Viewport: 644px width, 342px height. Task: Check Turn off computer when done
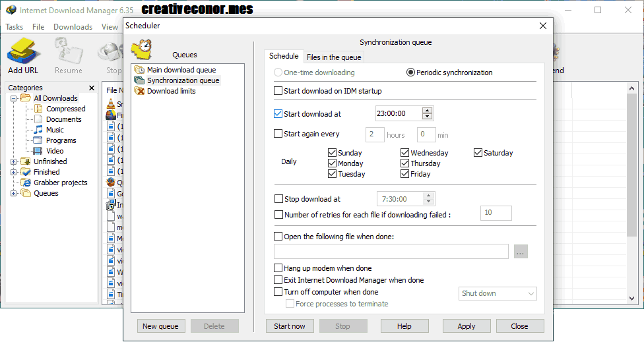278,292
